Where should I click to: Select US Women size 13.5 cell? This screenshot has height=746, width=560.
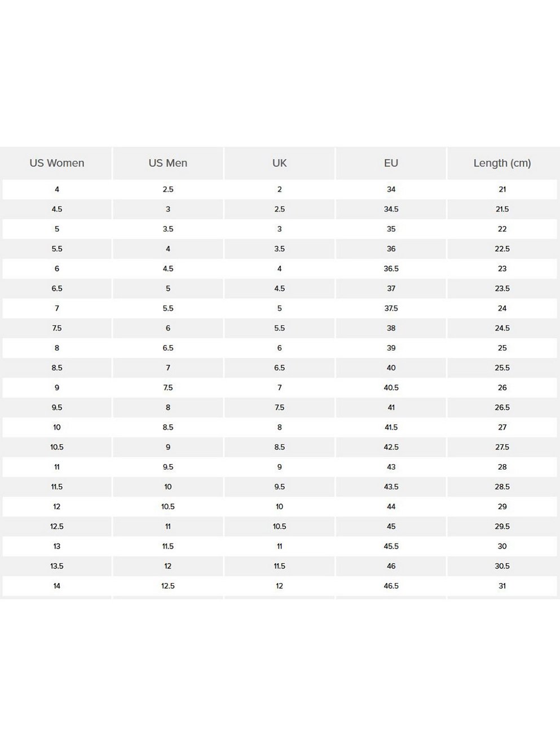[57, 566]
